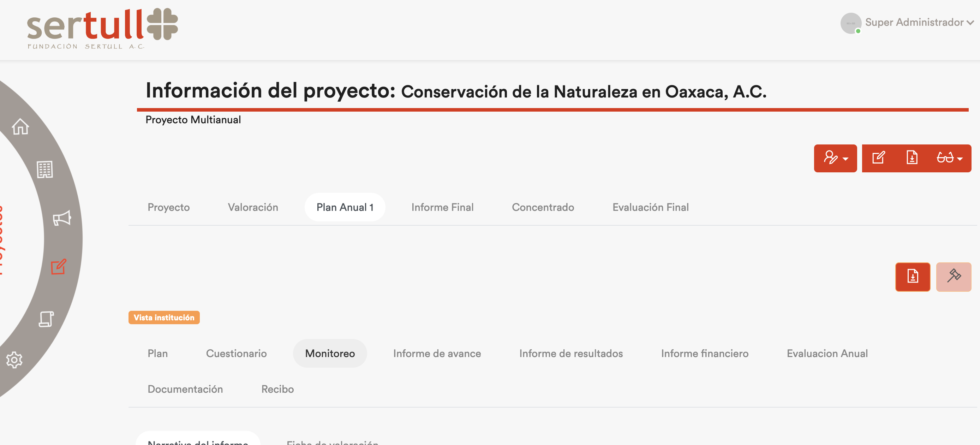Download the annual plan document
The height and width of the screenshot is (445, 980).
click(913, 277)
